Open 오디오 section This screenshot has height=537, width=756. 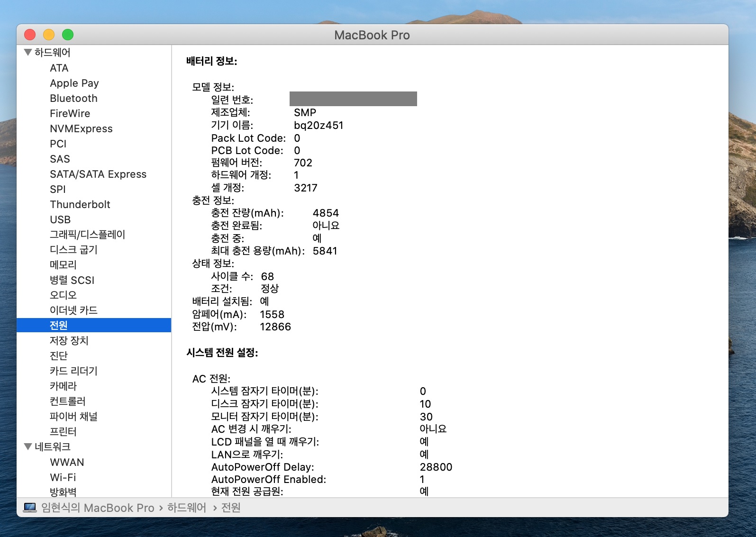[63, 295]
